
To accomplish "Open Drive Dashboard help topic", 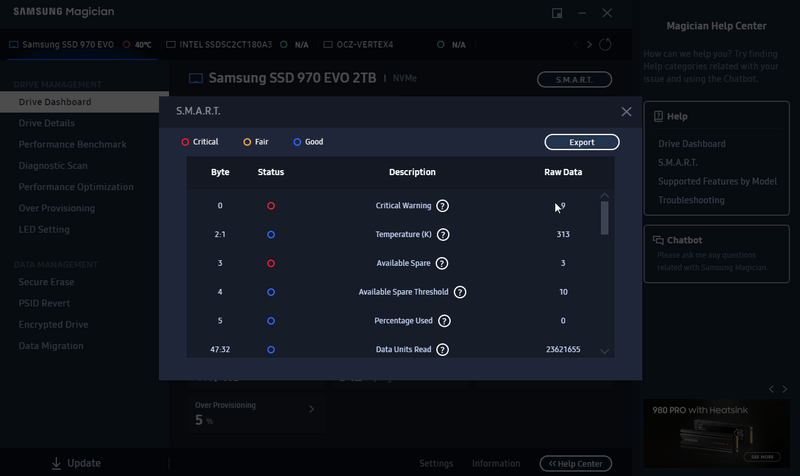I will 691,144.
